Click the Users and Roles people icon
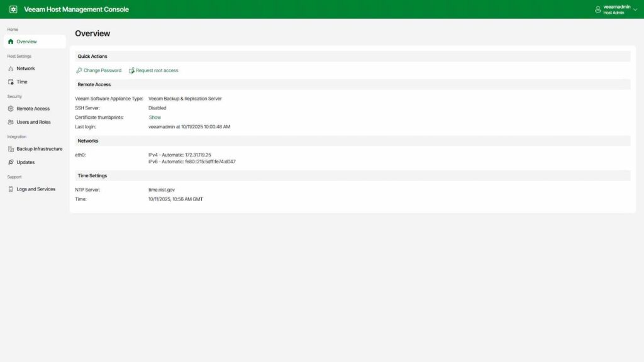Screen dimensions: 644x362 (x=11, y=122)
